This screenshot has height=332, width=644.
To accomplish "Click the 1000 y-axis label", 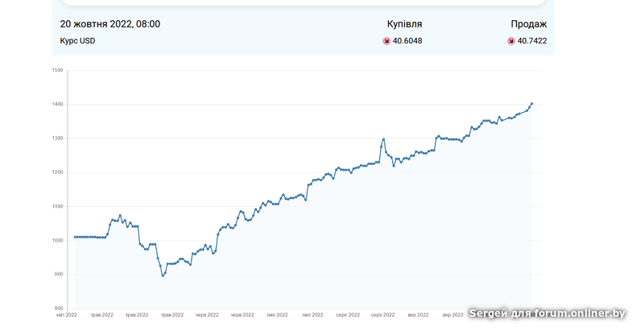I will tap(57, 240).
